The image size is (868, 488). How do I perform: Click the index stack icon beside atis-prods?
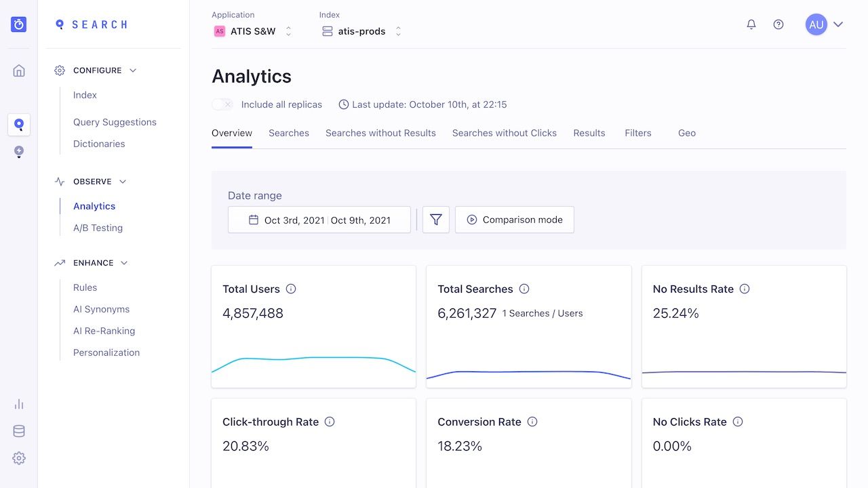pos(328,31)
